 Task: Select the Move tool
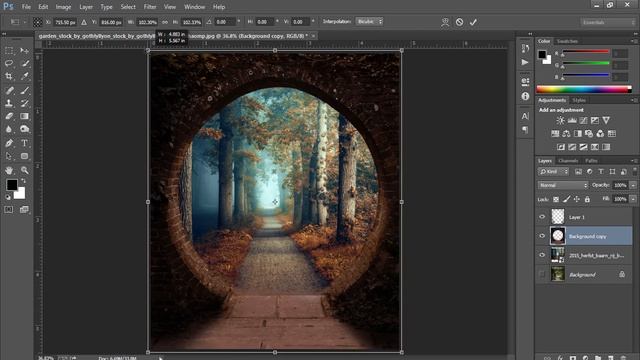[24, 51]
